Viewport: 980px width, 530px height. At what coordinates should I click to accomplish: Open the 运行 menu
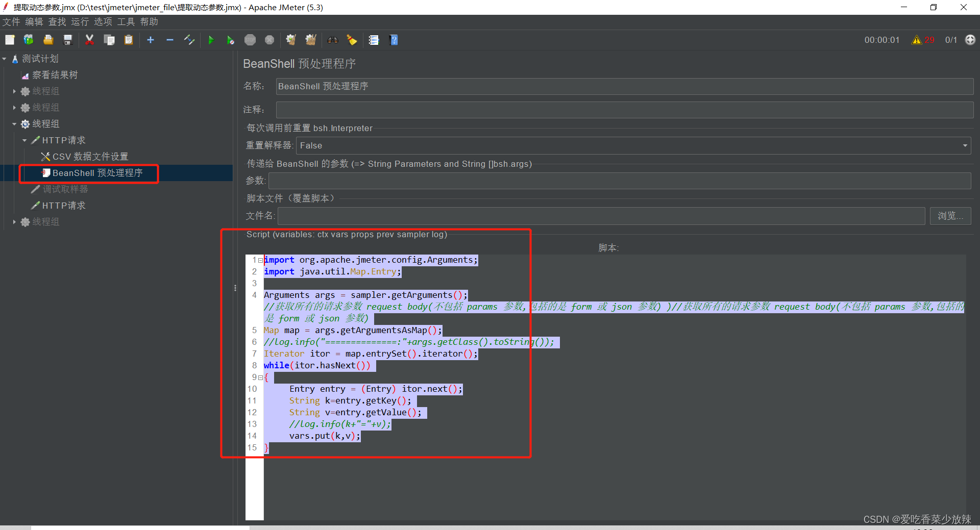tap(80, 22)
